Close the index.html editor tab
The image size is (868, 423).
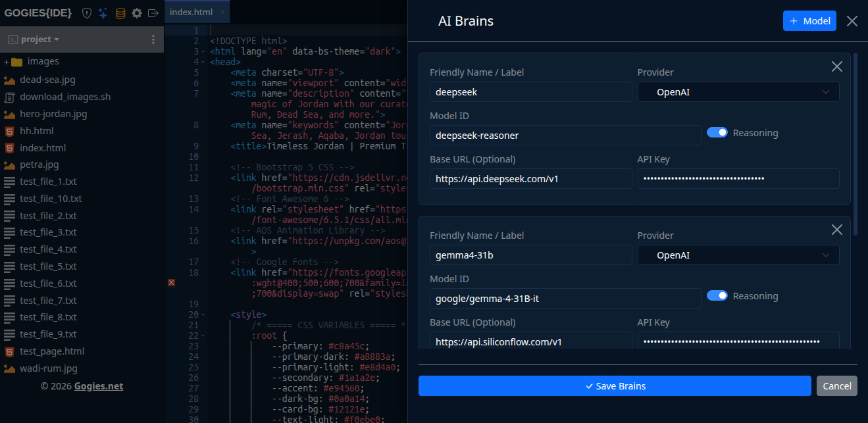[x=222, y=12]
